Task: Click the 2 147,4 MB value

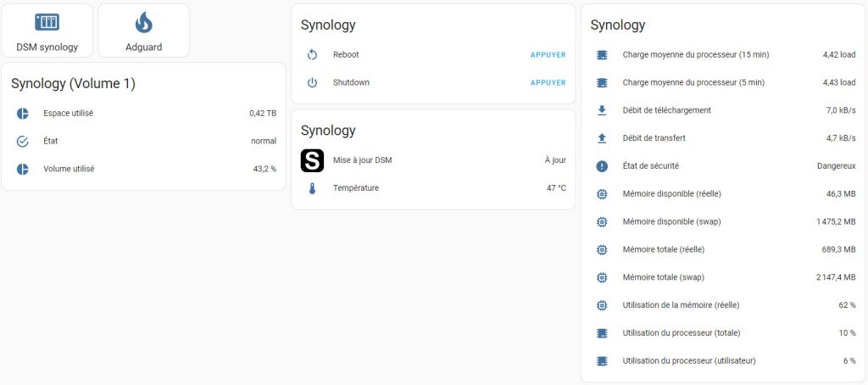Action: coord(836,277)
